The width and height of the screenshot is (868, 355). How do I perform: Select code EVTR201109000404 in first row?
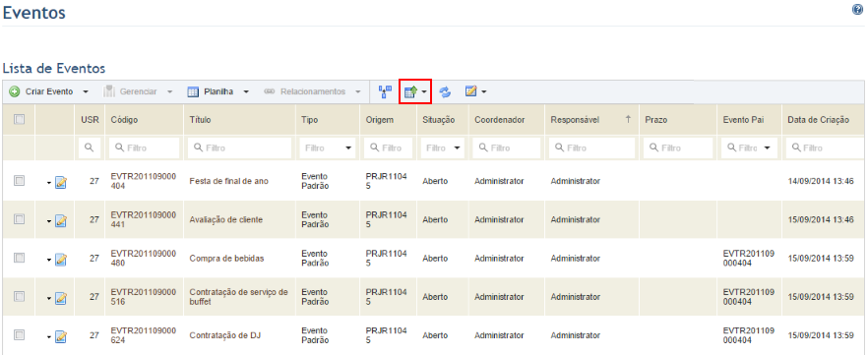pyautogui.click(x=144, y=181)
